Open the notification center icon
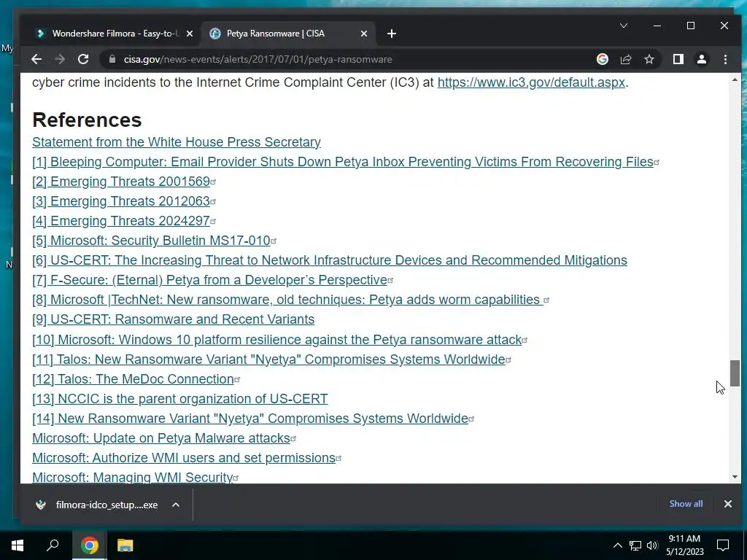 723,545
